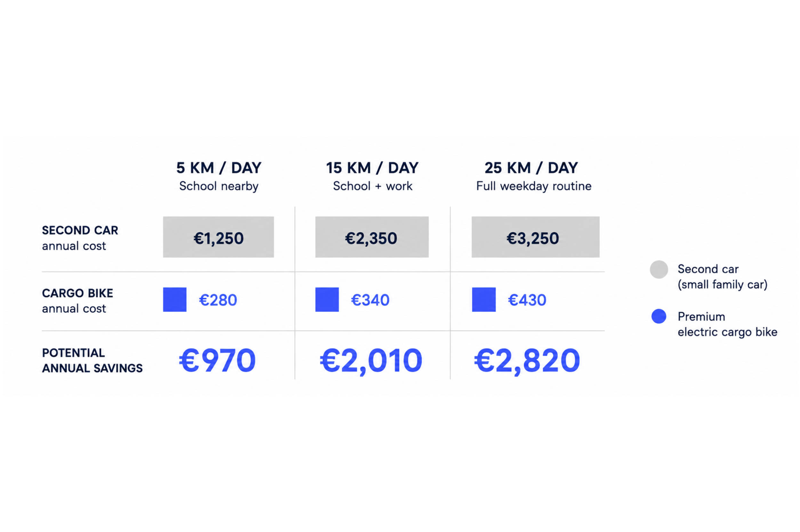The width and height of the screenshot is (800, 532).
Task: Click the 25 KM / DAY column header
Action: click(531, 168)
